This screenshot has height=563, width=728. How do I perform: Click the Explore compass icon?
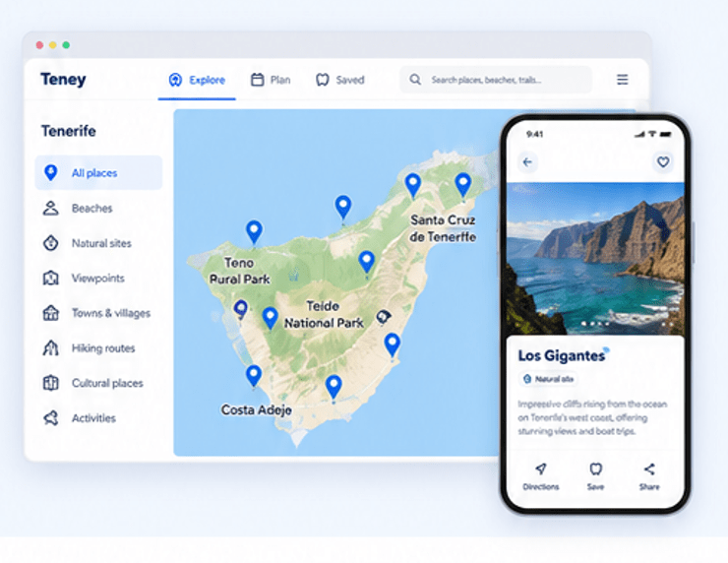click(175, 80)
